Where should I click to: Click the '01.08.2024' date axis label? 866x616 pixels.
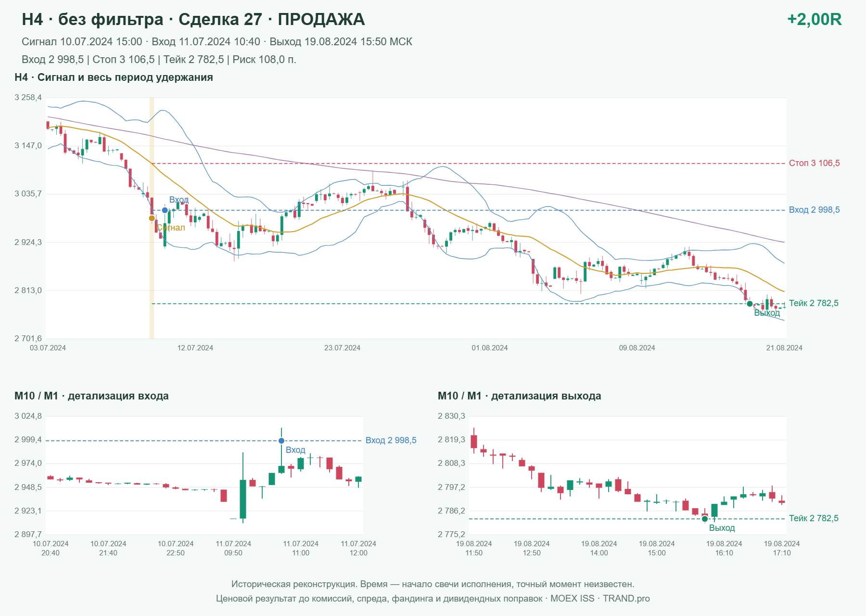pos(490,348)
